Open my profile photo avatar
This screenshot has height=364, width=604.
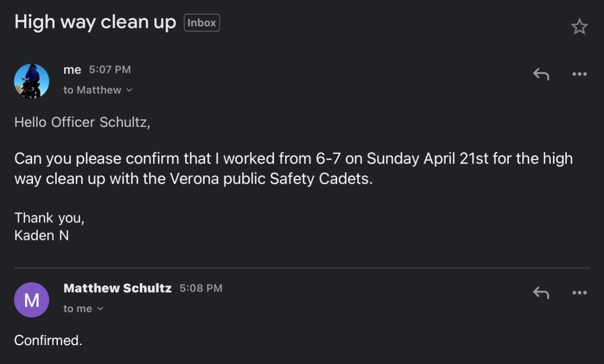pos(32,81)
